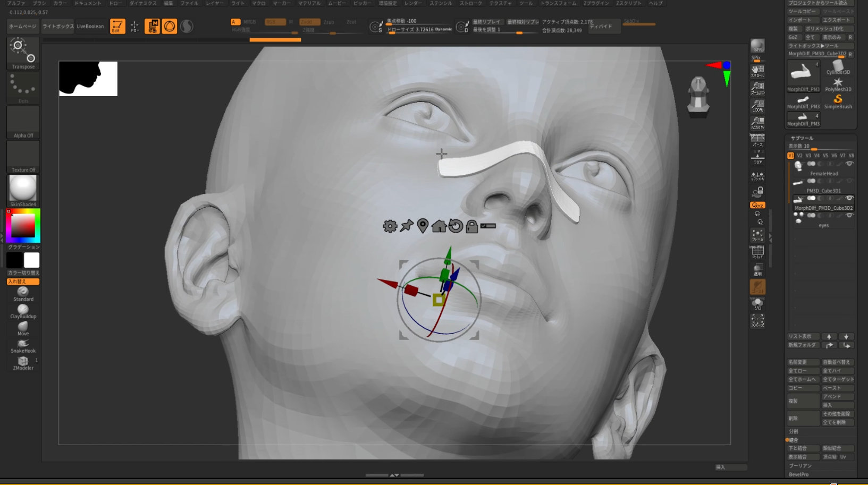This screenshot has height=485, width=868.
Task: Select the Standard brush
Action: [22, 292]
